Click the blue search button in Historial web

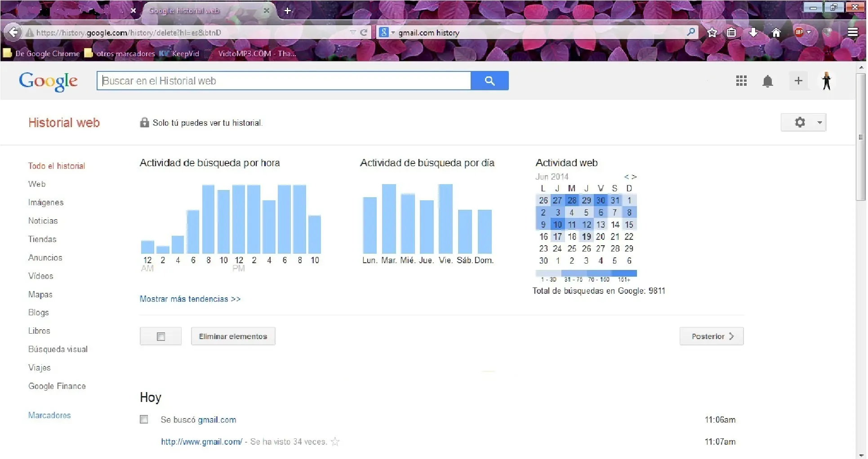click(490, 81)
